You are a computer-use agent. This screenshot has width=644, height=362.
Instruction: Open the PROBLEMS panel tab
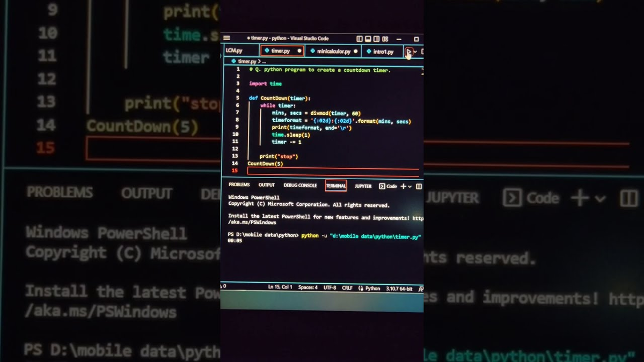(x=239, y=185)
